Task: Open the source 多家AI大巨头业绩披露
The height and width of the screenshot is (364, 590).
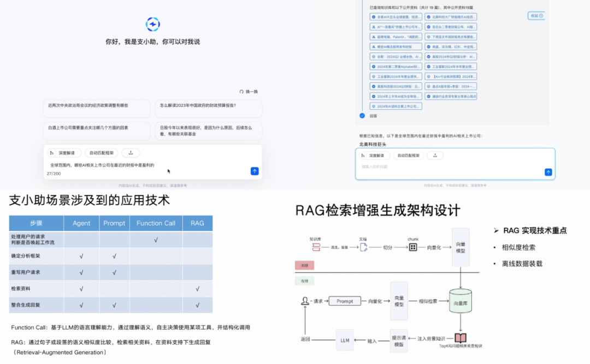Action: tap(396, 17)
